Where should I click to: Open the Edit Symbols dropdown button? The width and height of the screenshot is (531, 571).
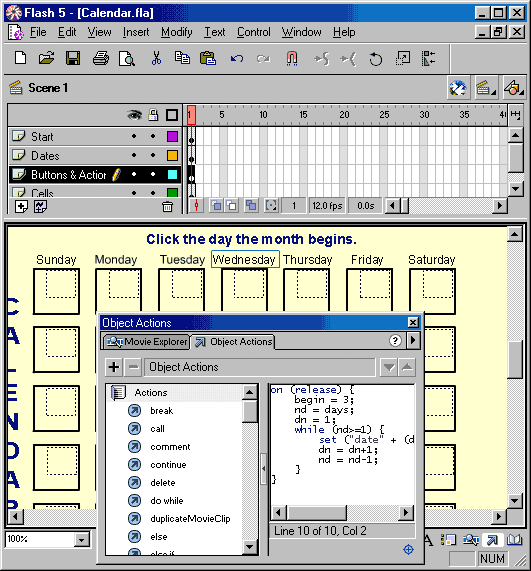click(513, 88)
